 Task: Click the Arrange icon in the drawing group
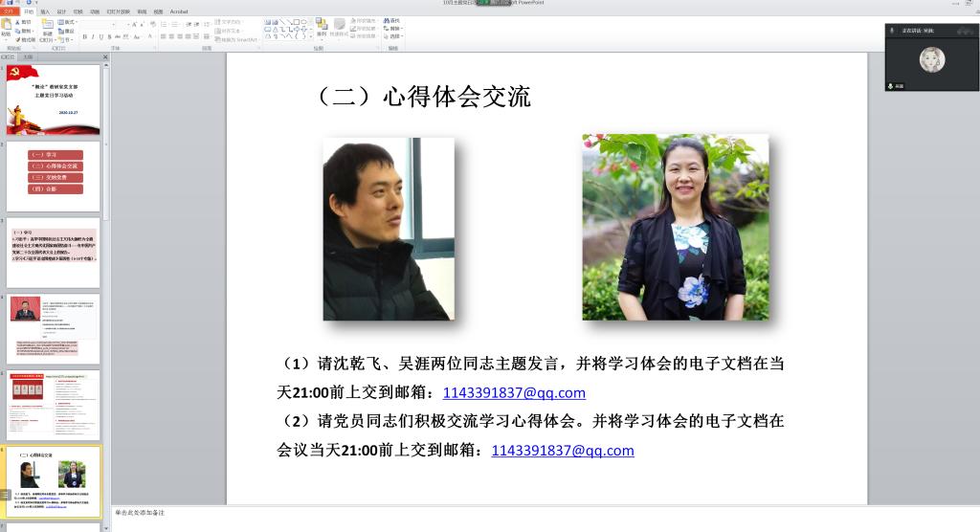tap(322, 27)
